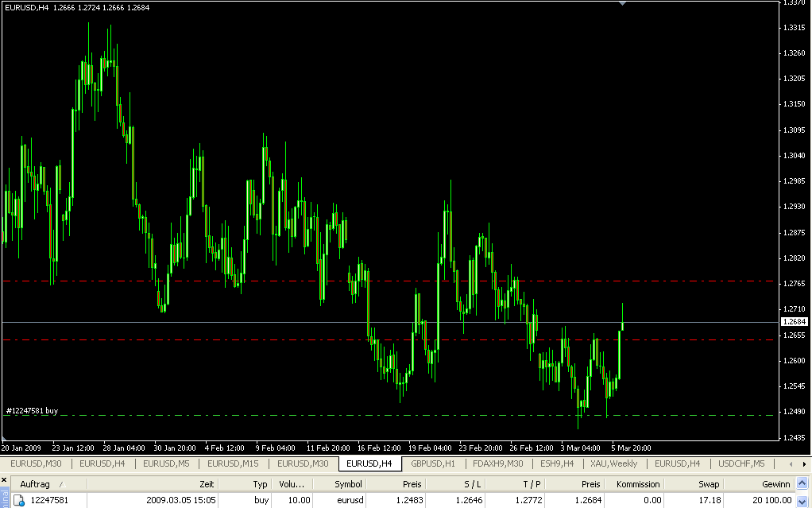Screen dimensions: 812x508
Task: Select the green dashed order entry line
Action: (389, 415)
